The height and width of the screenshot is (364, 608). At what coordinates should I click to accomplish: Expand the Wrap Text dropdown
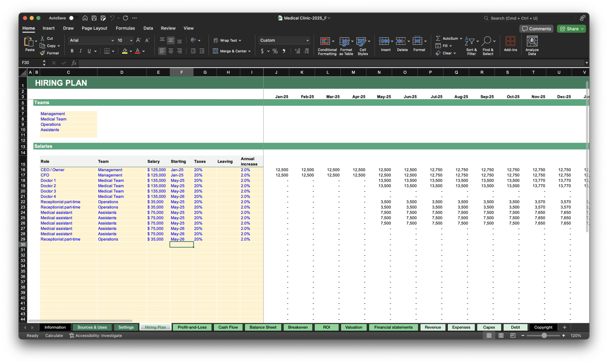(x=240, y=40)
